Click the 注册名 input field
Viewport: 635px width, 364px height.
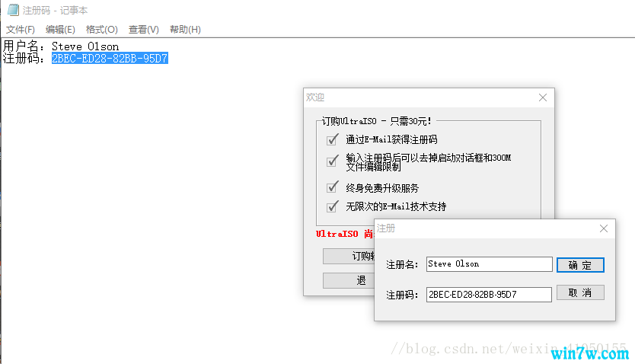tap(489, 264)
